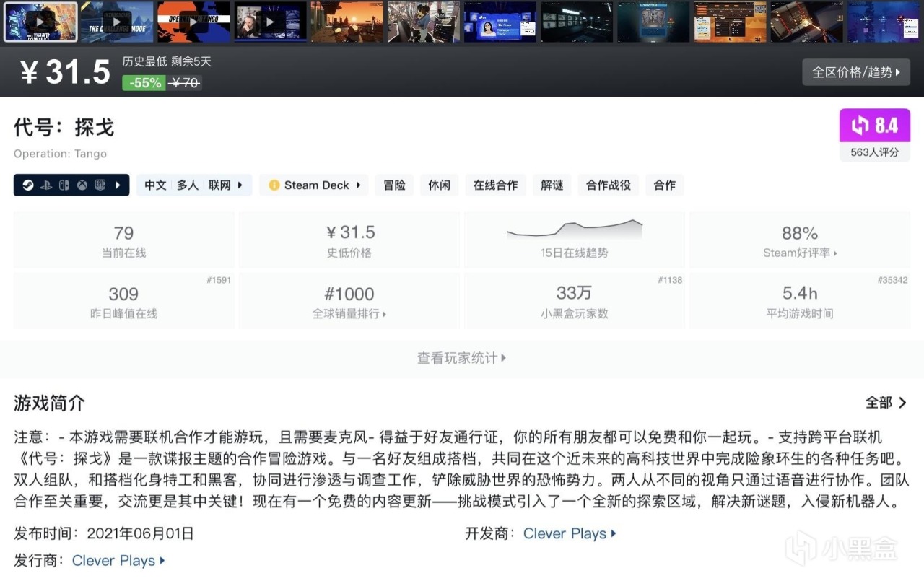Click the green -55% discount badge

[x=145, y=83]
